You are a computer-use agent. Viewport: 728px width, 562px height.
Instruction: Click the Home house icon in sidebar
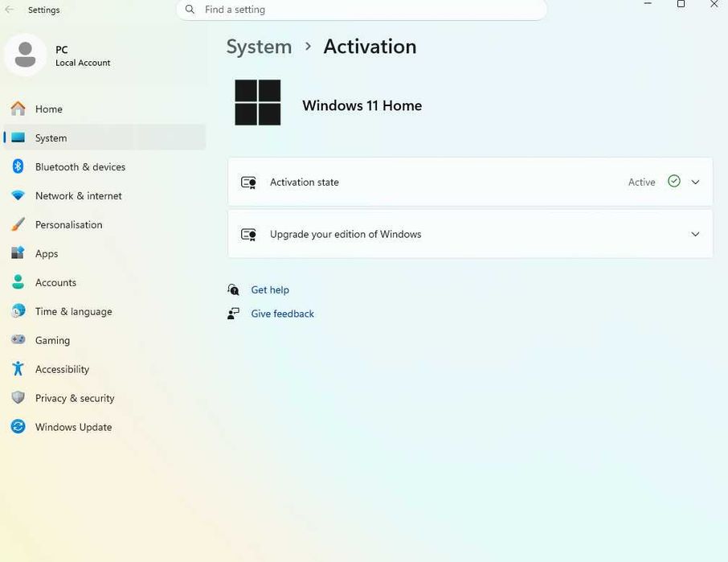pos(18,109)
